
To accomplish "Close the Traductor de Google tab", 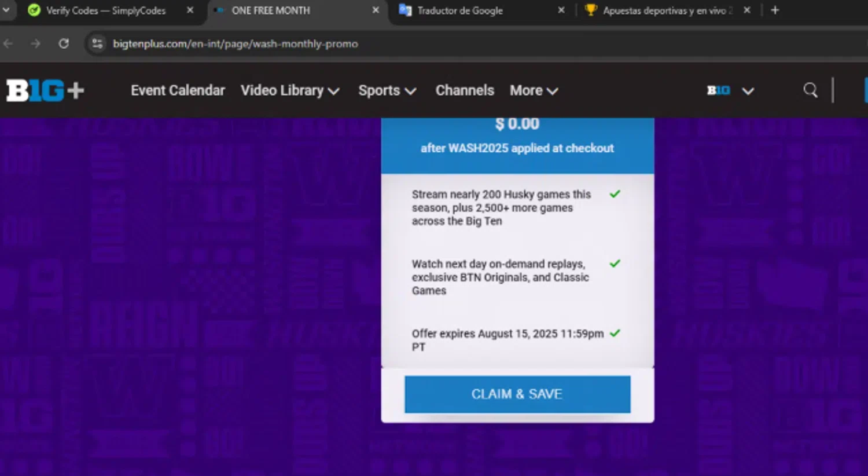I will click(561, 10).
